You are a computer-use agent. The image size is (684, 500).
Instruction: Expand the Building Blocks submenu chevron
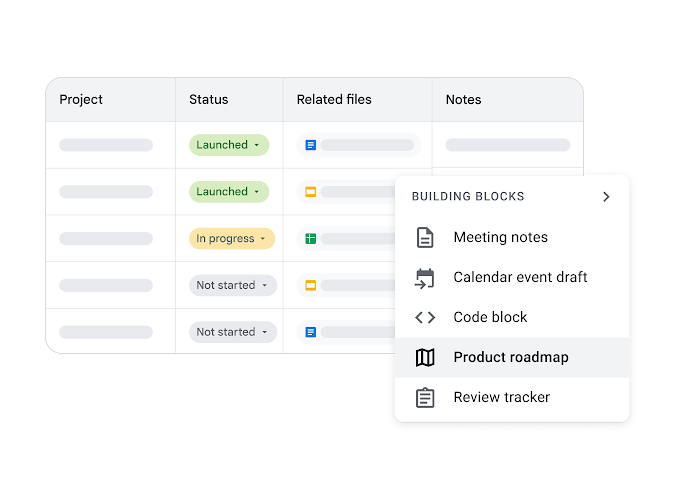coord(606,197)
